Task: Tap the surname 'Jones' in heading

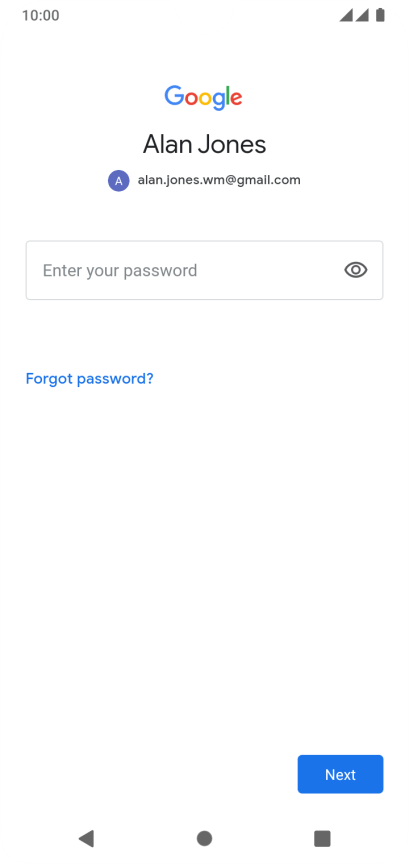Action: pos(233,144)
